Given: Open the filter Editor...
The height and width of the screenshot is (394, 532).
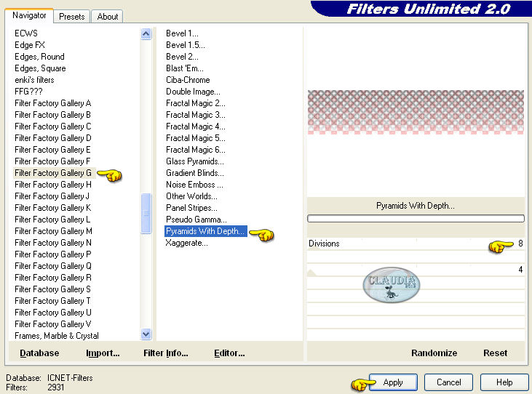Looking at the screenshot, I should 229,353.
